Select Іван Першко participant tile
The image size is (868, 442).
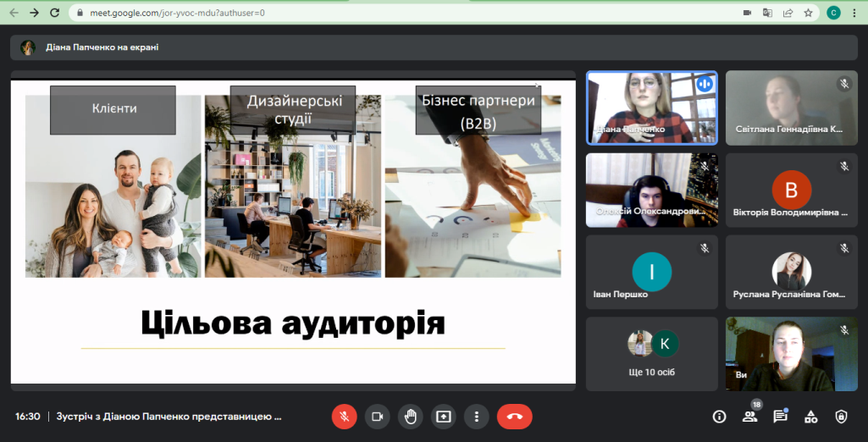click(x=651, y=272)
